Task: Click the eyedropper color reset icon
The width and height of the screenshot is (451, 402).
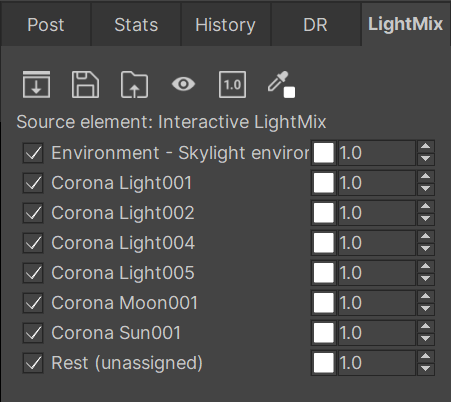Action: [x=281, y=85]
